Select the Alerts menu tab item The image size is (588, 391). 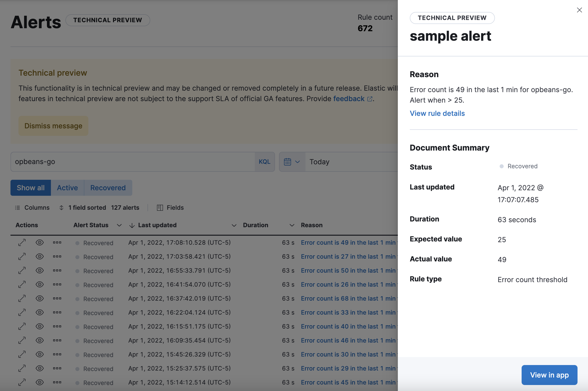pyautogui.click(x=36, y=19)
